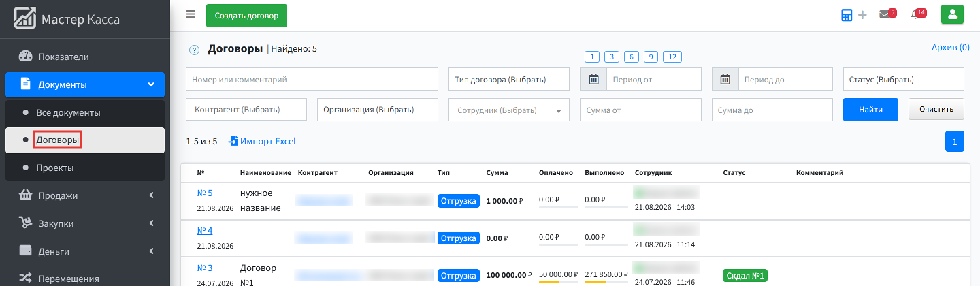Click Оплачено progress bar of contract №3
This screenshot has height=286, width=980.
(x=558, y=281)
